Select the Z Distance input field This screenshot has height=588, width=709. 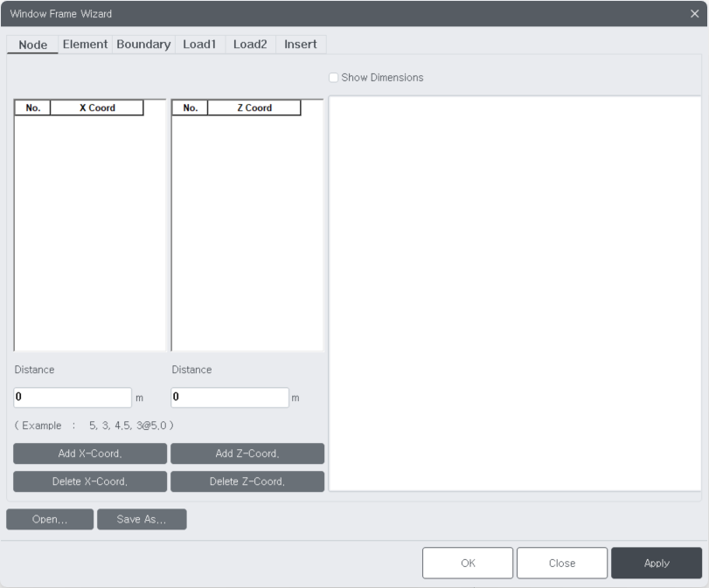230,397
